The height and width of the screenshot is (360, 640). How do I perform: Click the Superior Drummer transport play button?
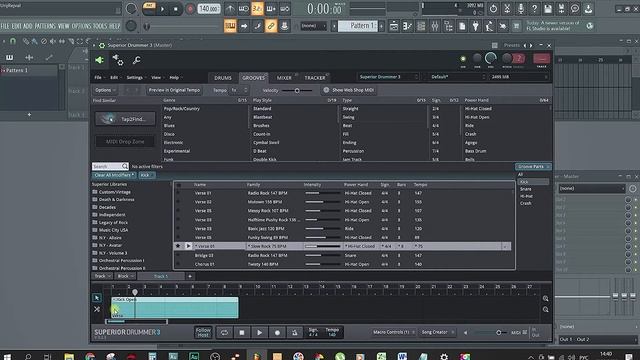(260, 333)
